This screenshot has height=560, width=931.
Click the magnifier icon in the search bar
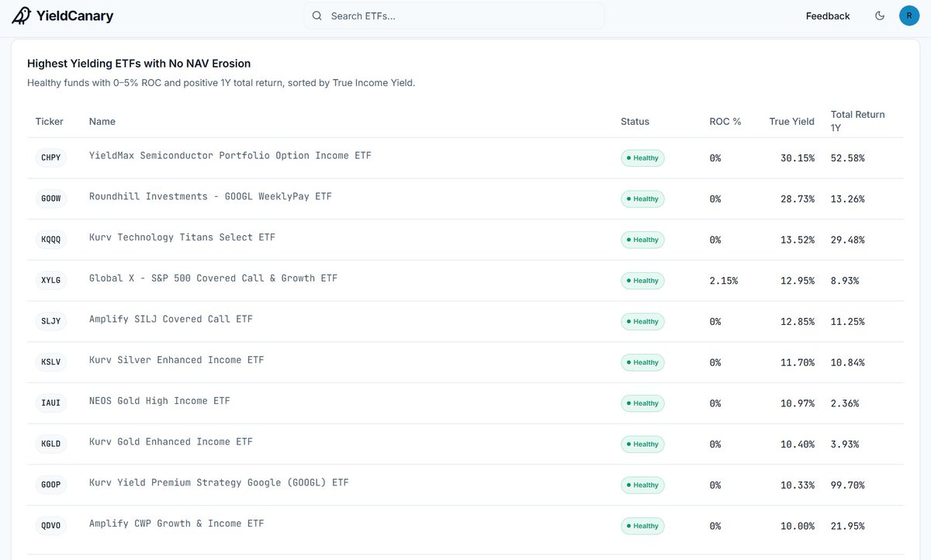point(317,16)
